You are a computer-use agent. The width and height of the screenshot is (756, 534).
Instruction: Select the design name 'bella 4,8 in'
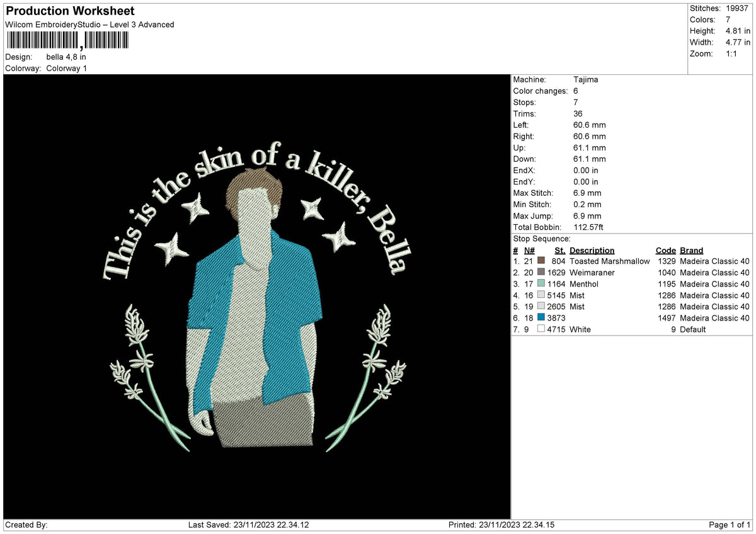66,57
